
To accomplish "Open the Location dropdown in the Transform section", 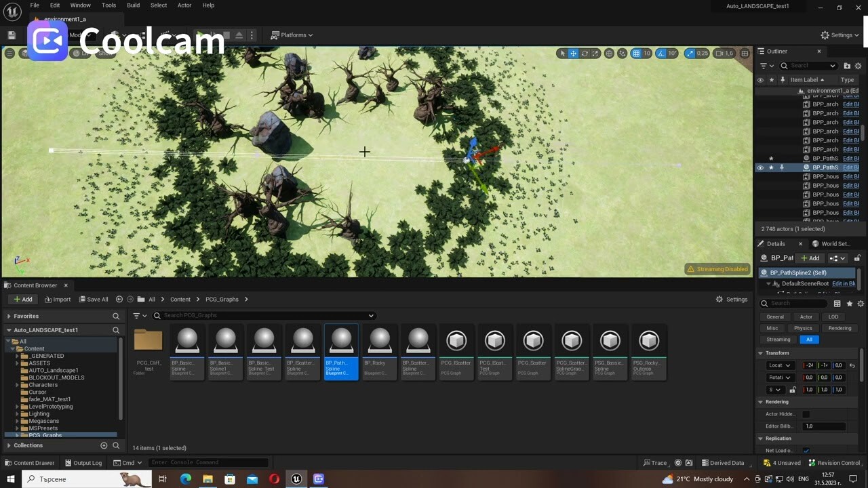I will pyautogui.click(x=779, y=366).
